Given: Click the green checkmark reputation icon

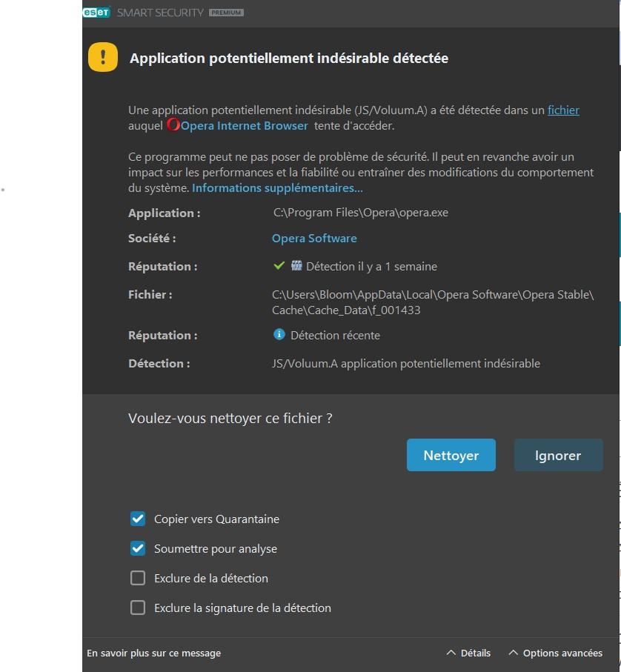Looking at the screenshot, I should pyautogui.click(x=279, y=266).
